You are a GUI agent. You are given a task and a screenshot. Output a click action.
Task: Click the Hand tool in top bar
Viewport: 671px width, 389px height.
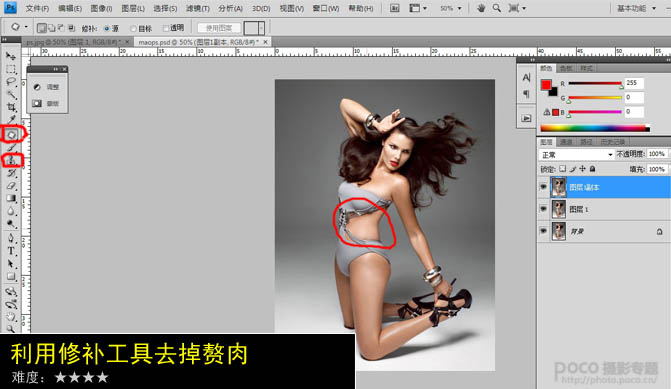coord(481,8)
